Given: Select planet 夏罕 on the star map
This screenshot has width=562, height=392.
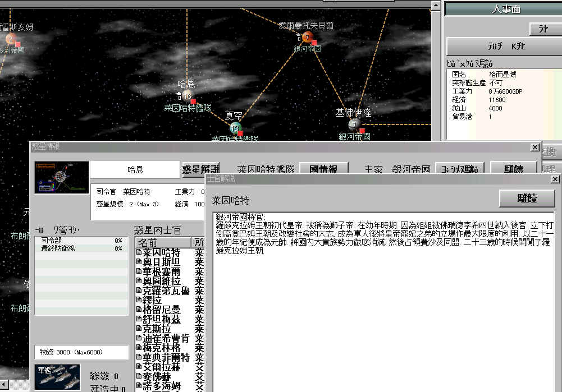Looking at the screenshot, I should [x=235, y=128].
